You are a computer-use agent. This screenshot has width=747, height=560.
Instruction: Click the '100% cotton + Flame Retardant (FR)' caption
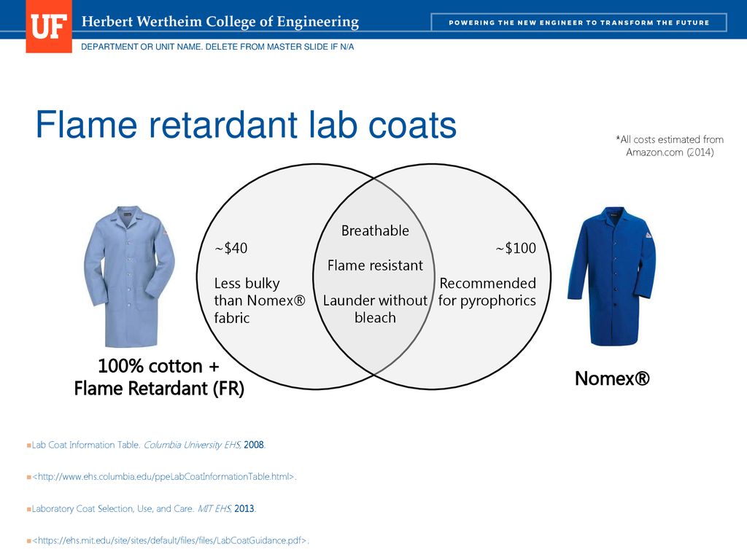[158, 377]
